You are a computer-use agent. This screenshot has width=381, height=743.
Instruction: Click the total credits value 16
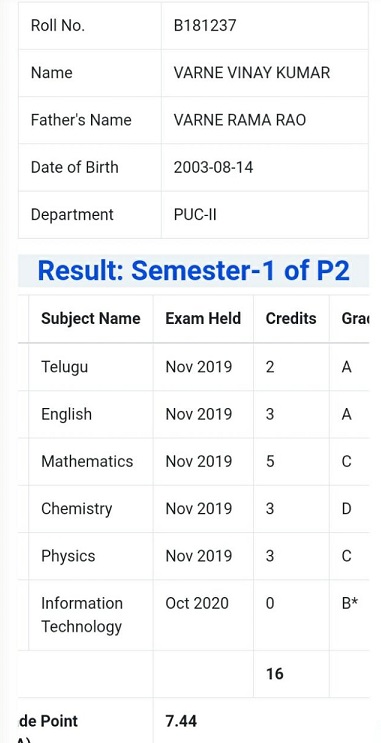274,674
